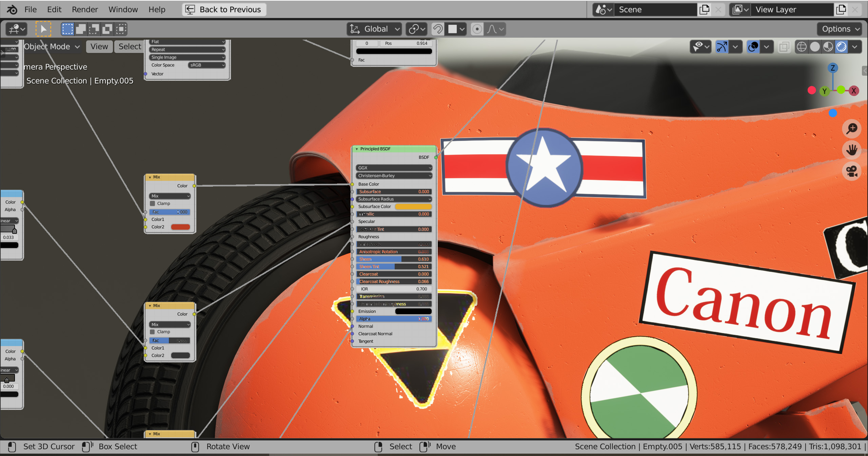This screenshot has height=456, width=868.
Task: Switch to rendered shading icon
Action: point(842,47)
